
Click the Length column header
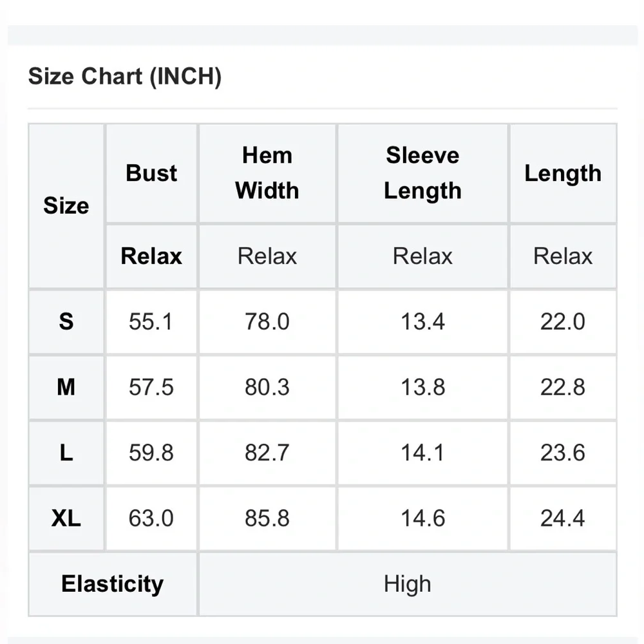562,173
